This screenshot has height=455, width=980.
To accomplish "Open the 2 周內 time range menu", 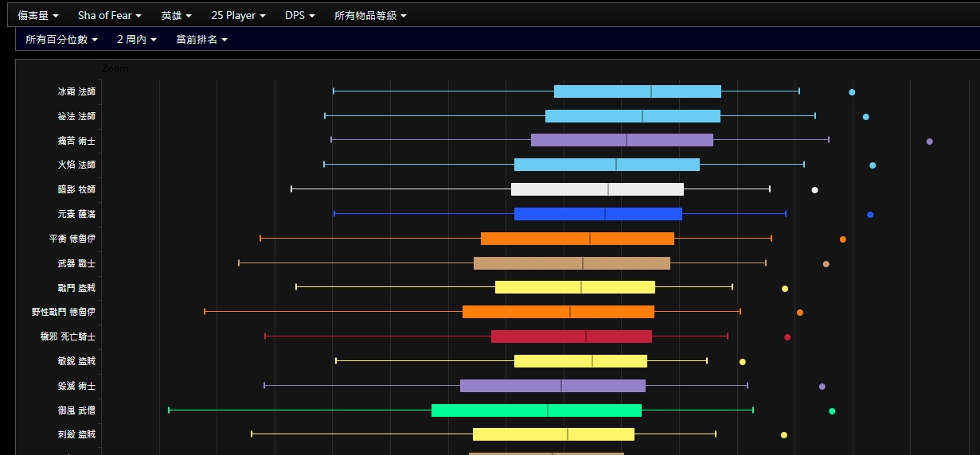I will [x=136, y=40].
